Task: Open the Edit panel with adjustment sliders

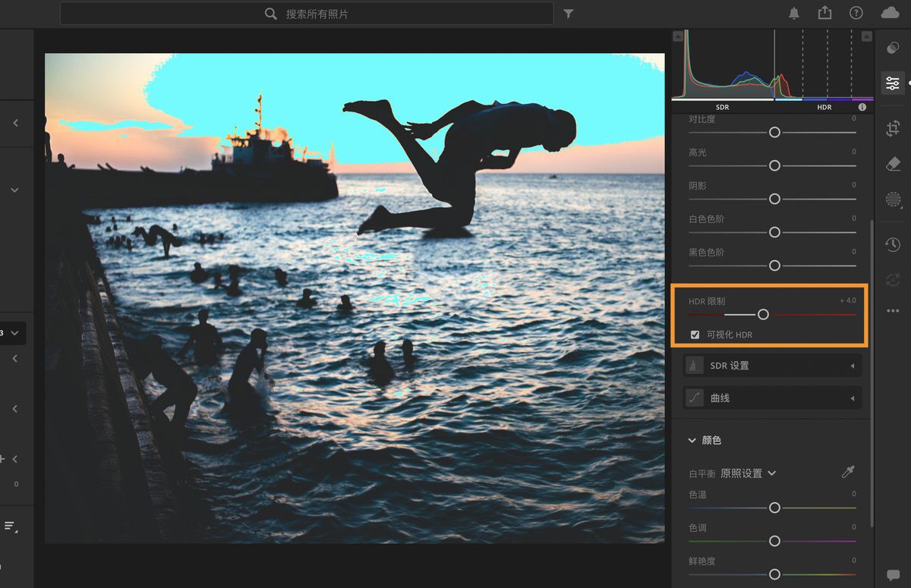Action: [x=892, y=83]
